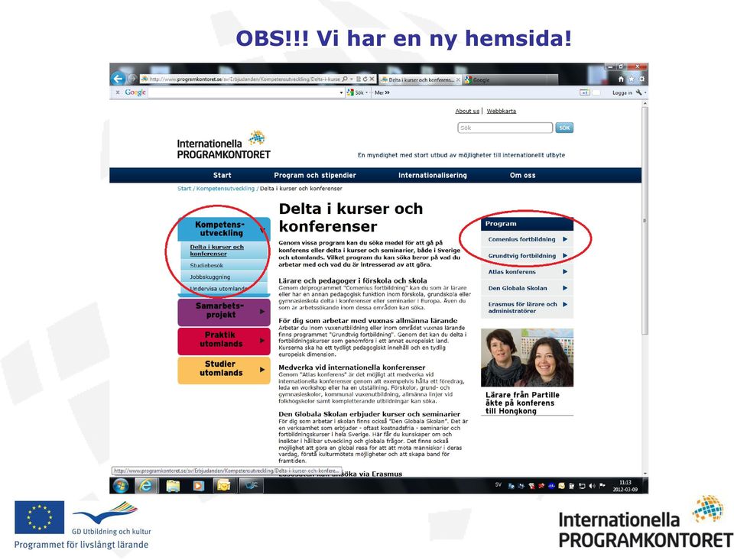The height and width of the screenshot is (560, 734).
Task: Open Atlas konferens program link
Action: (527, 272)
